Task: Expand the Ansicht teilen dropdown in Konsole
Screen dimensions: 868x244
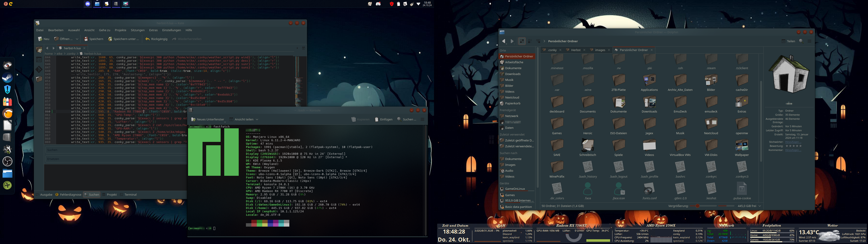Action: coord(257,119)
